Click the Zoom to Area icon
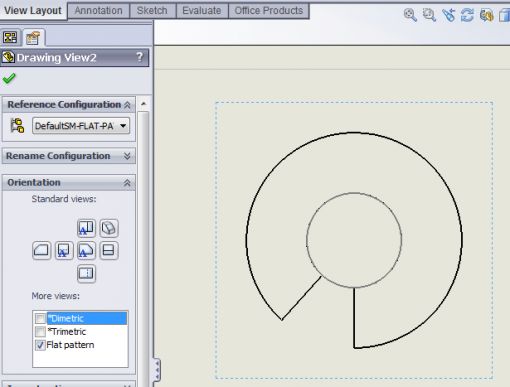 (x=429, y=15)
